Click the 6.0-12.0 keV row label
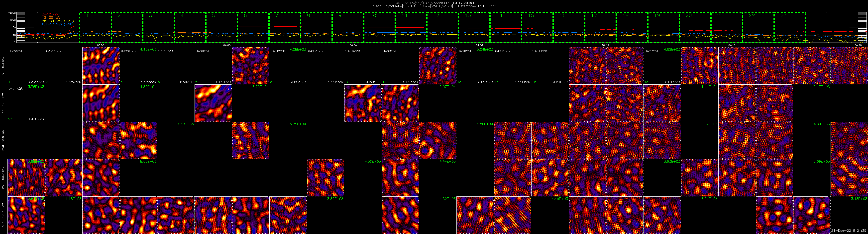Viewport: 868px width, 234px height. pos(3,103)
